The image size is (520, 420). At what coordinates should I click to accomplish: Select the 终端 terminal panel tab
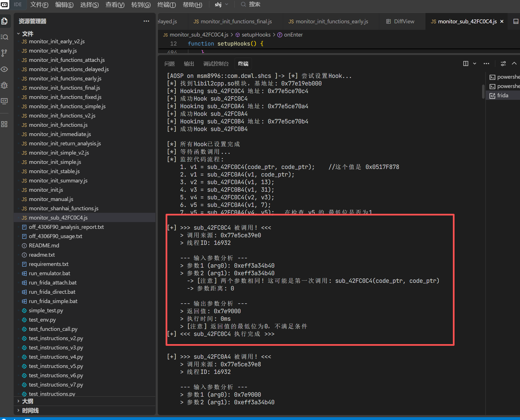tap(243, 64)
